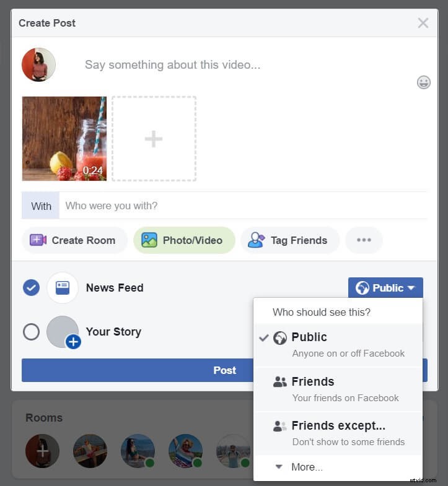Image resolution: width=448 pixels, height=486 pixels.
Task: Choose Public in audience menu
Action: (338, 345)
